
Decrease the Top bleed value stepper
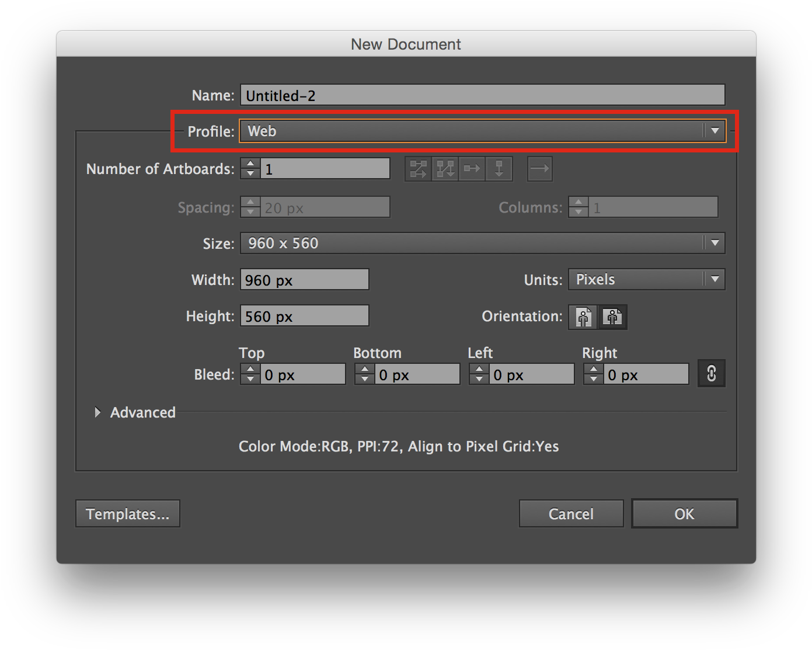tap(250, 379)
